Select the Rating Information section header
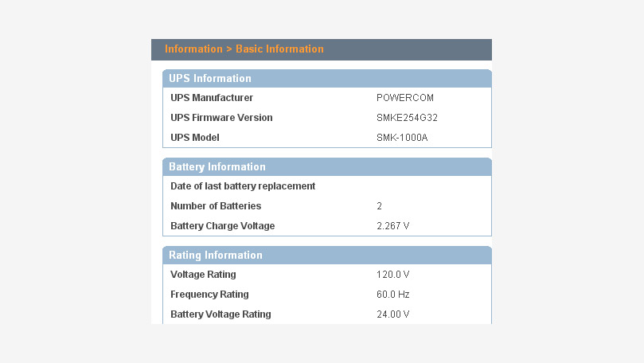 click(327, 255)
